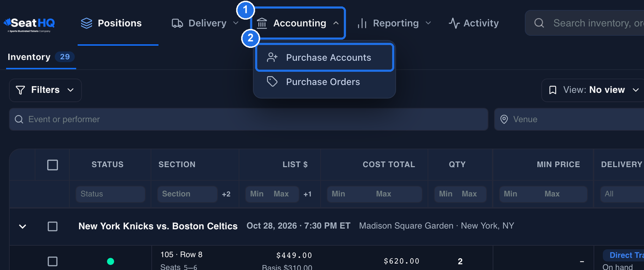Click the $449.00 list price

pyautogui.click(x=294, y=255)
